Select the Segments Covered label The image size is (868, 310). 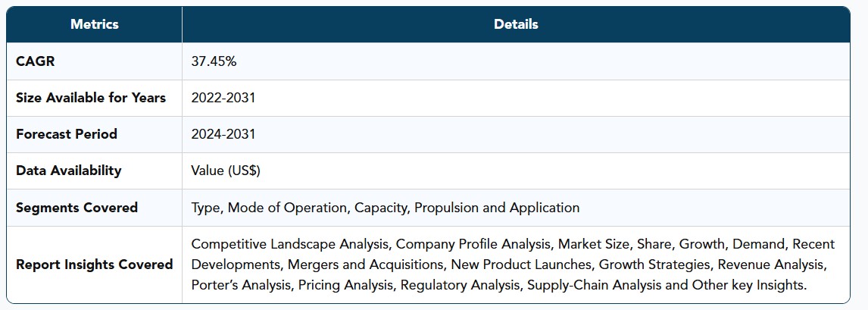tap(77, 208)
